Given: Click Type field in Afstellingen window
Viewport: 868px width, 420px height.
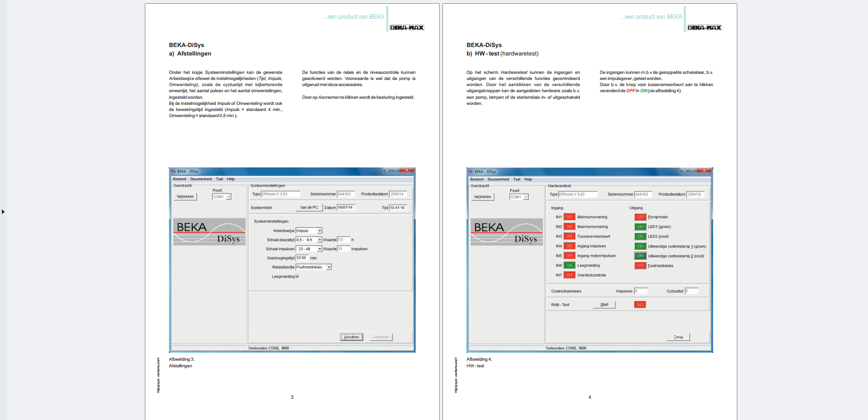Looking at the screenshot, I should tap(281, 194).
